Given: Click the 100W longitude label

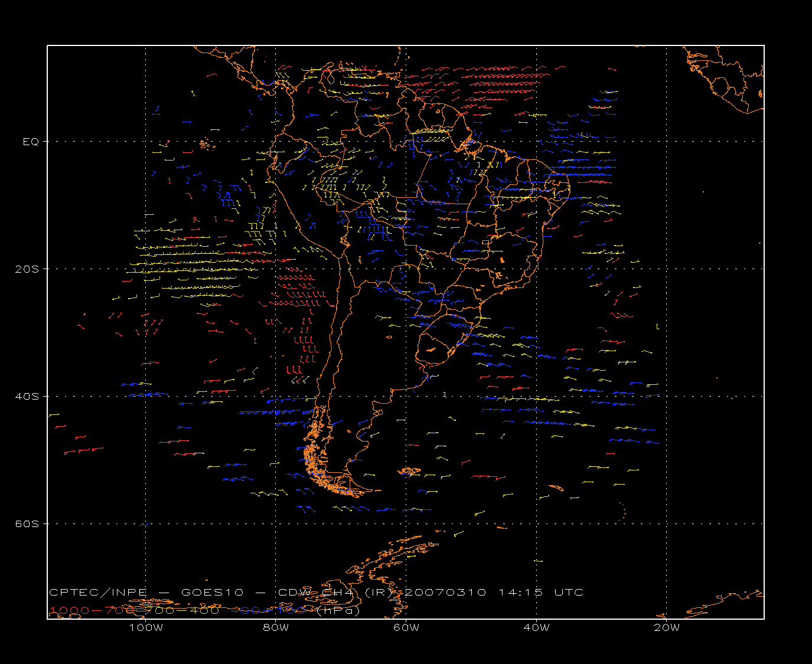Looking at the screenshot, I should (146, 627).
